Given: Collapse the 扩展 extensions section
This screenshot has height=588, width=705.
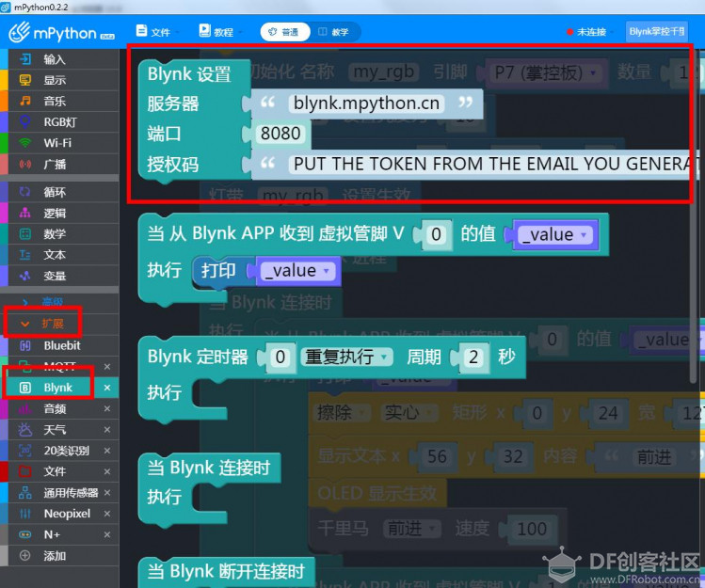Looking at the screenshot, I should click(42, 324).
